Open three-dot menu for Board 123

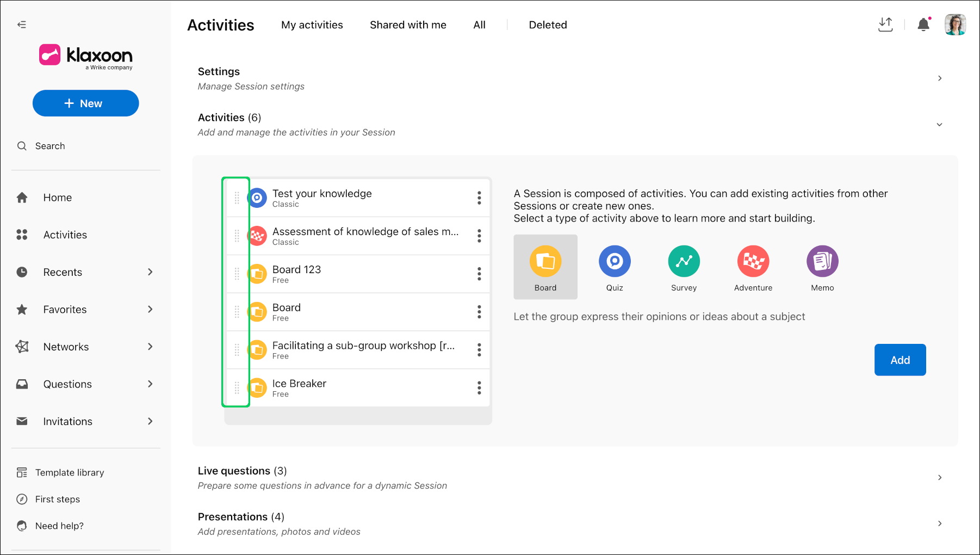(479, 274)
